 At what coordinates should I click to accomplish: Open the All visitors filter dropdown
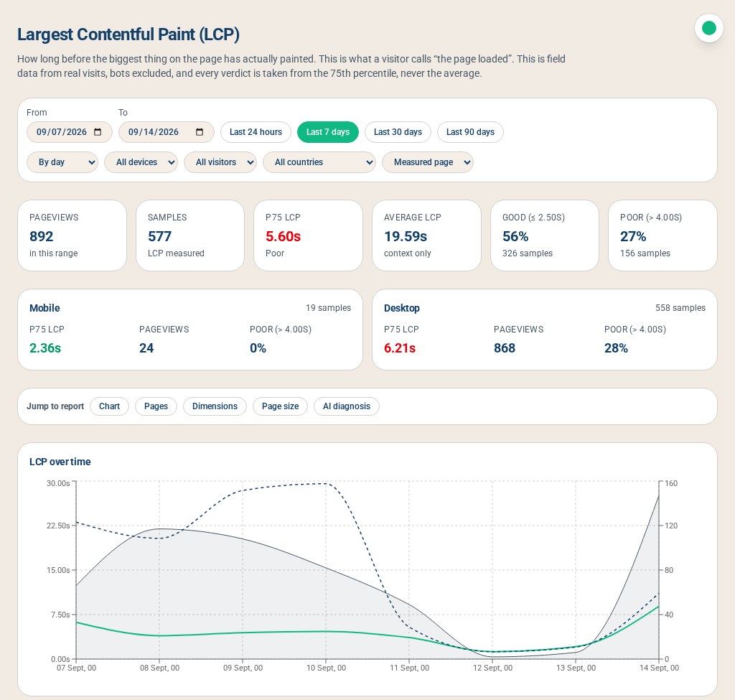(220, 162)
